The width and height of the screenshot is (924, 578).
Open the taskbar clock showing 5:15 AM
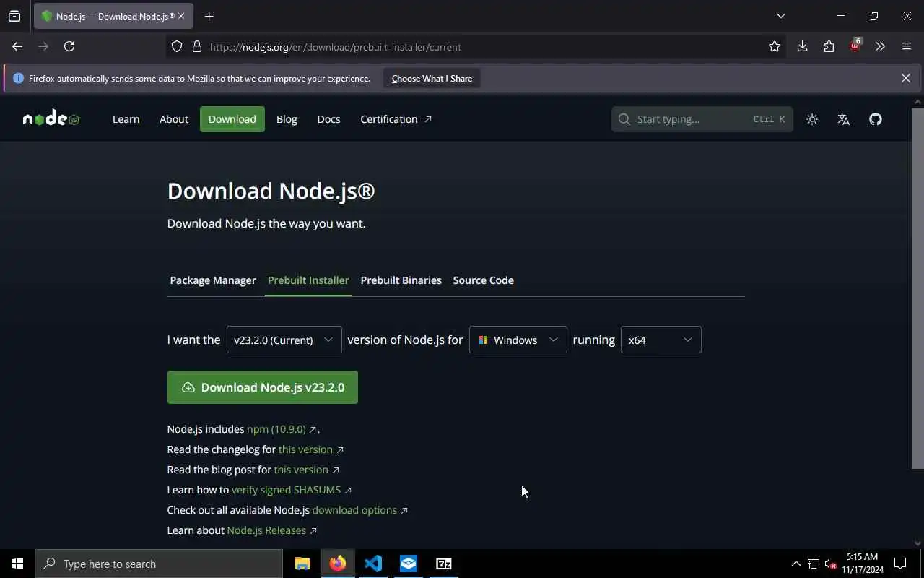[863, 564]
